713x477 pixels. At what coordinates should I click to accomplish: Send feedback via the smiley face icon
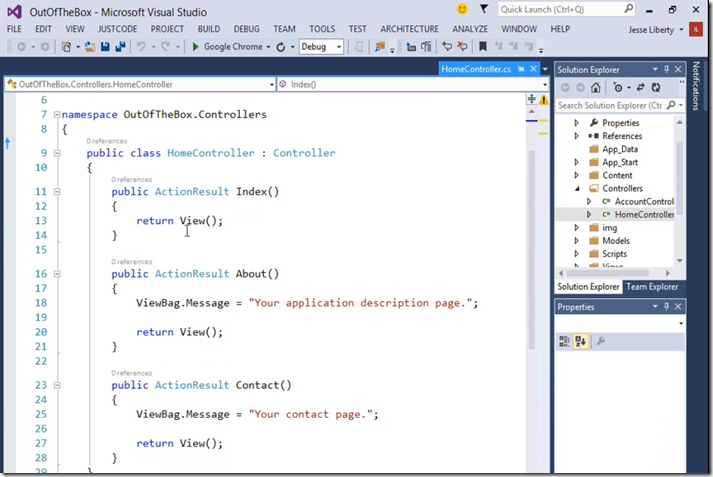(462, 9)
